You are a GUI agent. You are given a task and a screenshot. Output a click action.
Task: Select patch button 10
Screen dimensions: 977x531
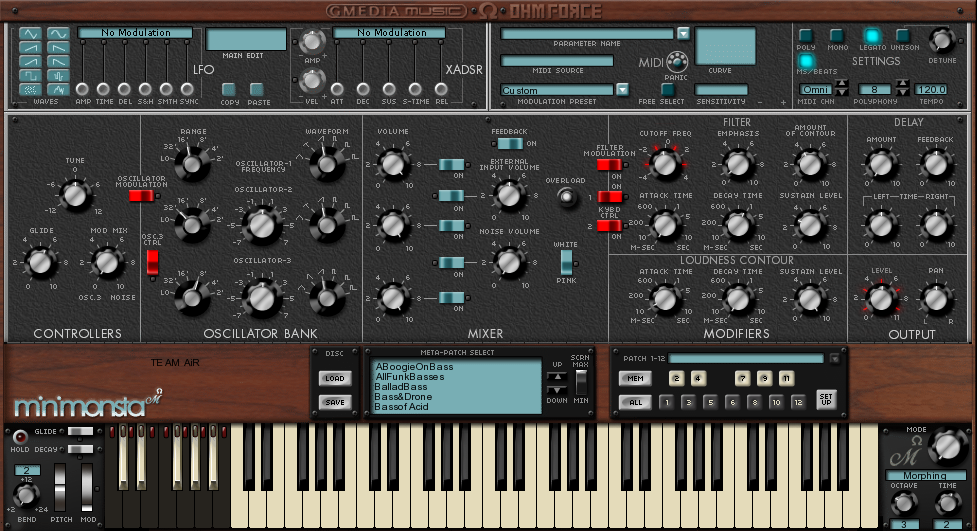(776, 402)
